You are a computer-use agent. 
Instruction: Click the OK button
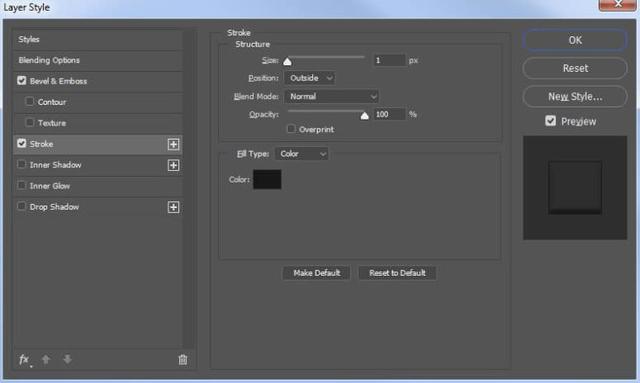coord(575,40)
